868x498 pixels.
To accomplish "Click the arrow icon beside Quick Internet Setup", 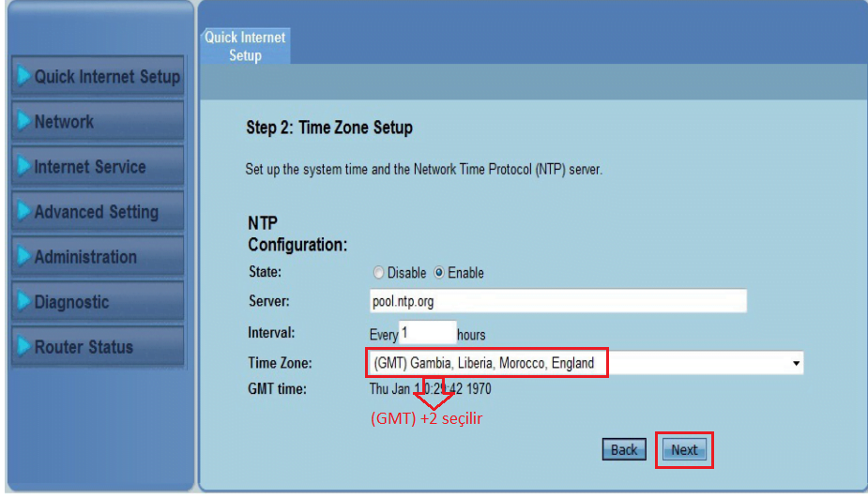I will [x=23, y=76].
